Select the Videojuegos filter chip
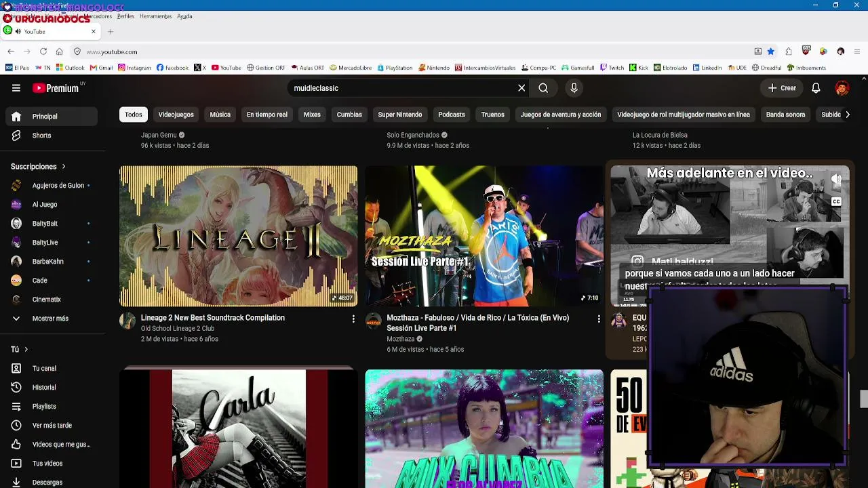 pos(176,115)
